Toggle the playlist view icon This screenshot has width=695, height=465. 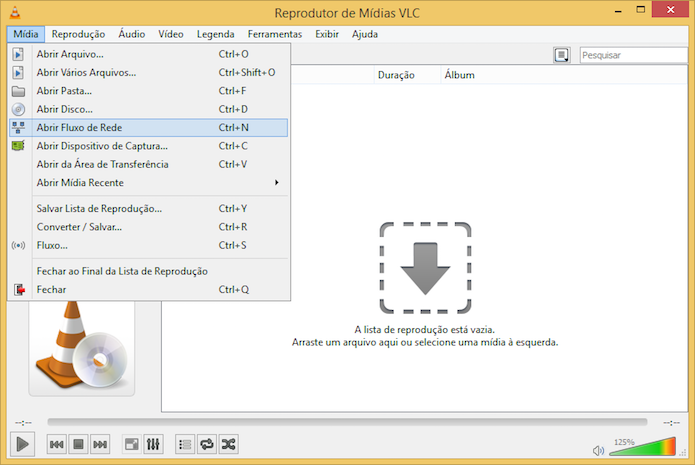(x=185, y=444)
